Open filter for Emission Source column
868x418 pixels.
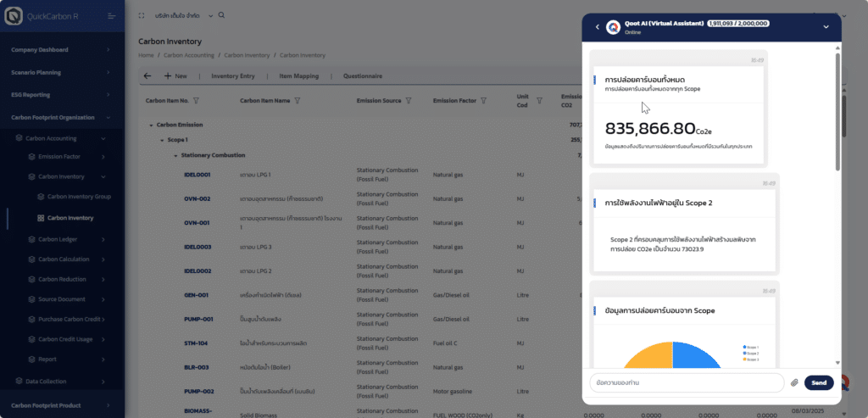coord(409,101)
